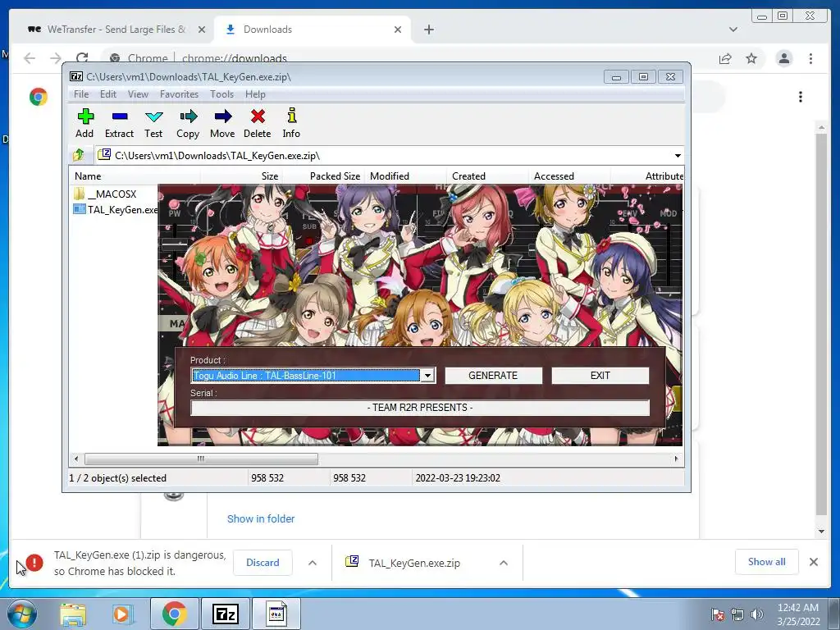Select the TAL_KeyGen.exe file entry
The image size is (840, 630).
coord(116,209)
